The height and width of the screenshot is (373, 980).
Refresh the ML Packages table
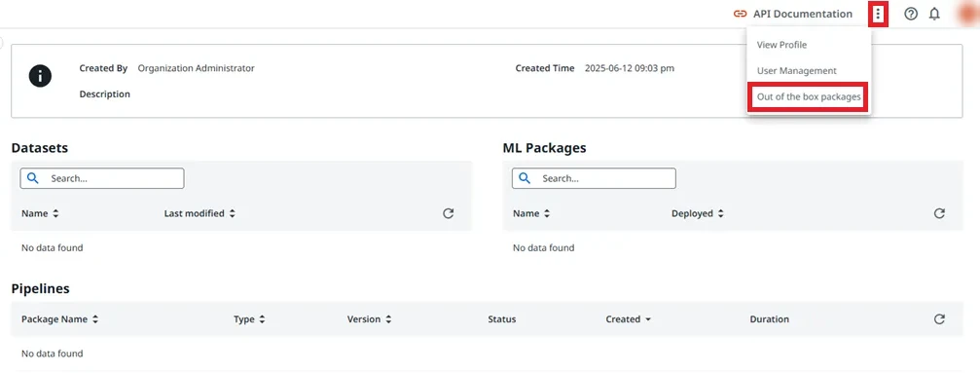coord(939,213)
